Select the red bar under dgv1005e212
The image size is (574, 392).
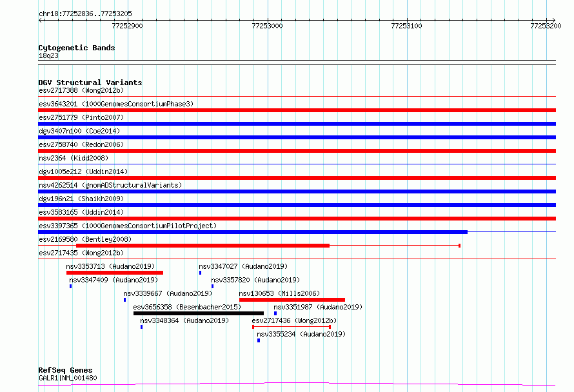[x=297, y=178]
